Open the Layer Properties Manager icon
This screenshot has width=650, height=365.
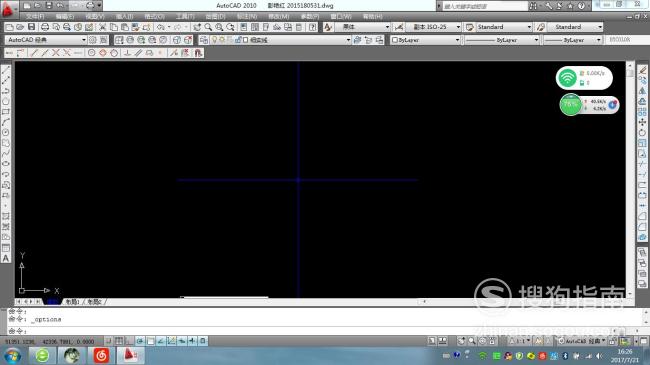tap(204, 40)
